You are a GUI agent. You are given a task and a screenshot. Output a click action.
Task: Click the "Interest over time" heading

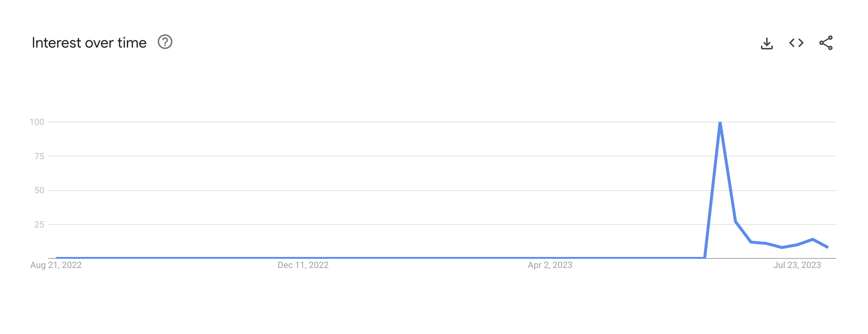[x=89, y=43]
